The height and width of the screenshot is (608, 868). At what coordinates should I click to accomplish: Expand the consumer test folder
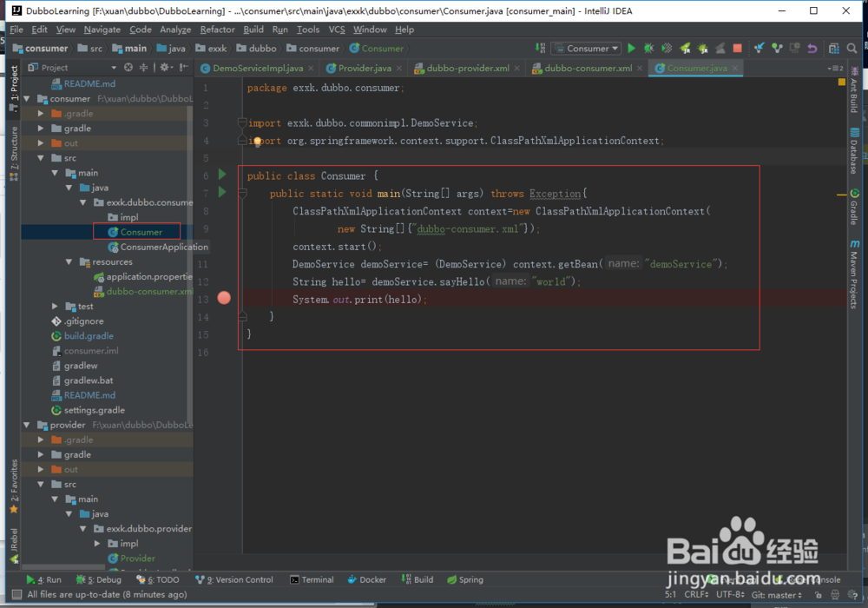click(x=55, y=307)
